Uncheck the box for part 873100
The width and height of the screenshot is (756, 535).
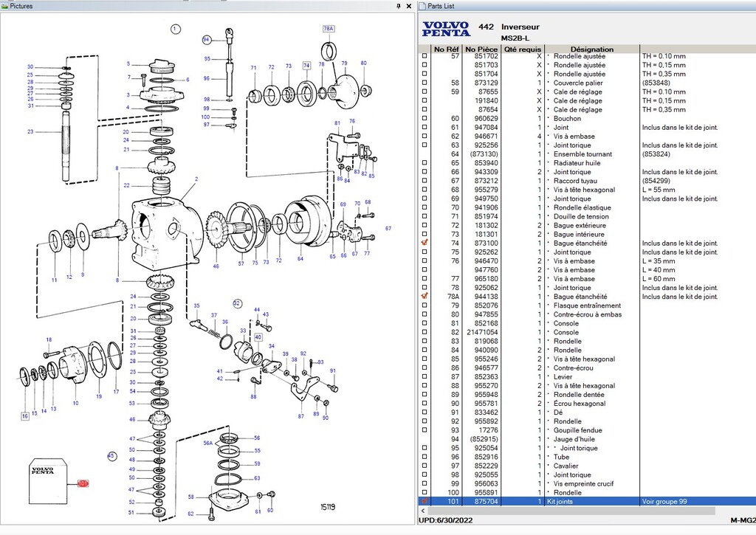pyautogui.click(x=425, y=243)
